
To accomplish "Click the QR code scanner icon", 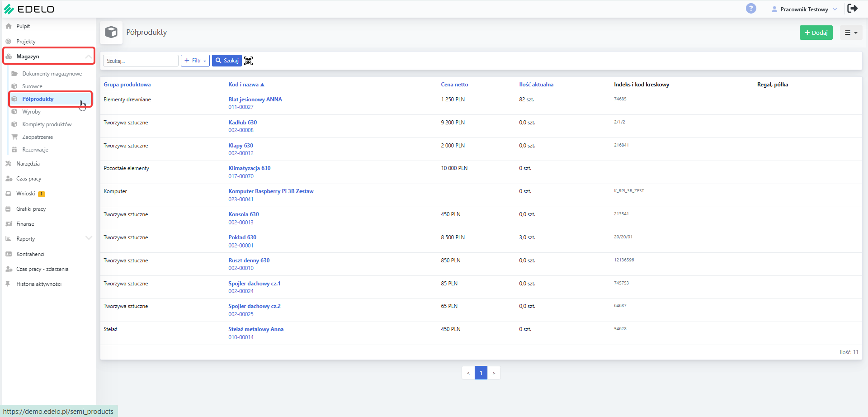I will coord(249,61).
